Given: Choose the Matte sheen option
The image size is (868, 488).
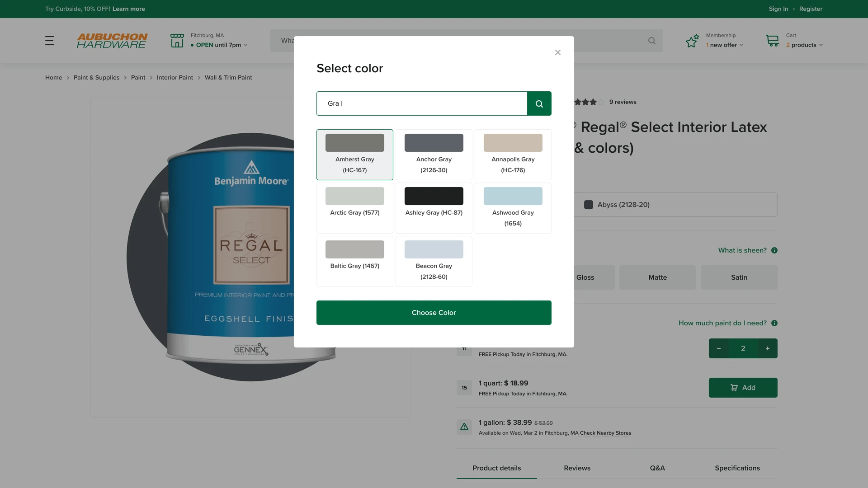Looking at the screenshot, I should point(658,277).
